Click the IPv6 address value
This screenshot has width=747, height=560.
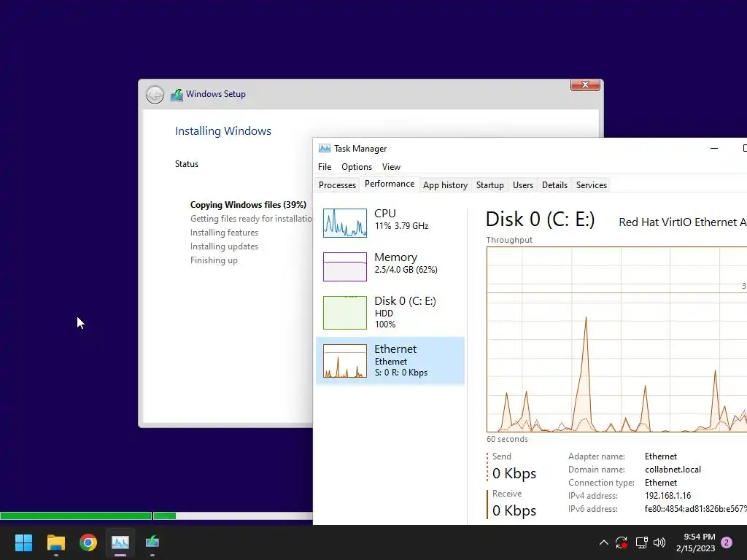[x=695, y=509]
